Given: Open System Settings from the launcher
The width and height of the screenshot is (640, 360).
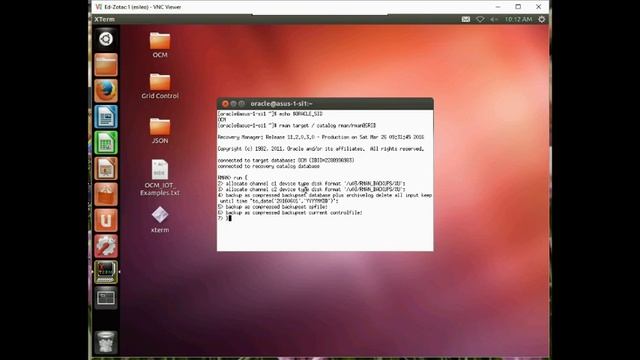Looking at the screenshot, I should (106, 246).
